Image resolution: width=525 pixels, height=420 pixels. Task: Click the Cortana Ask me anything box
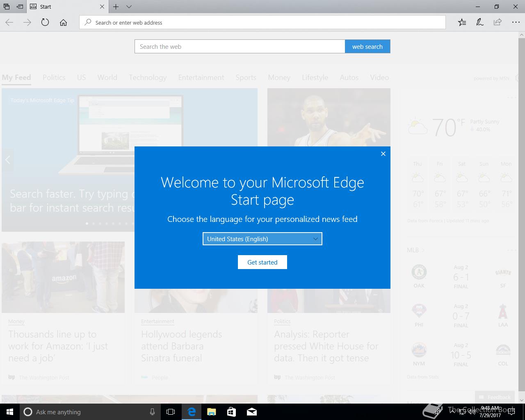[90, 412]
